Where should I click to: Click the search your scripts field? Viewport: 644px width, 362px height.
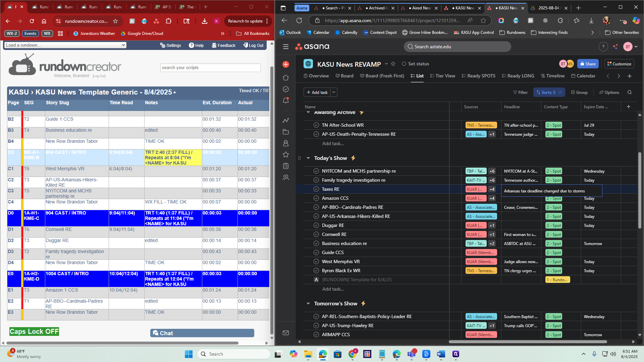point(210,67)
